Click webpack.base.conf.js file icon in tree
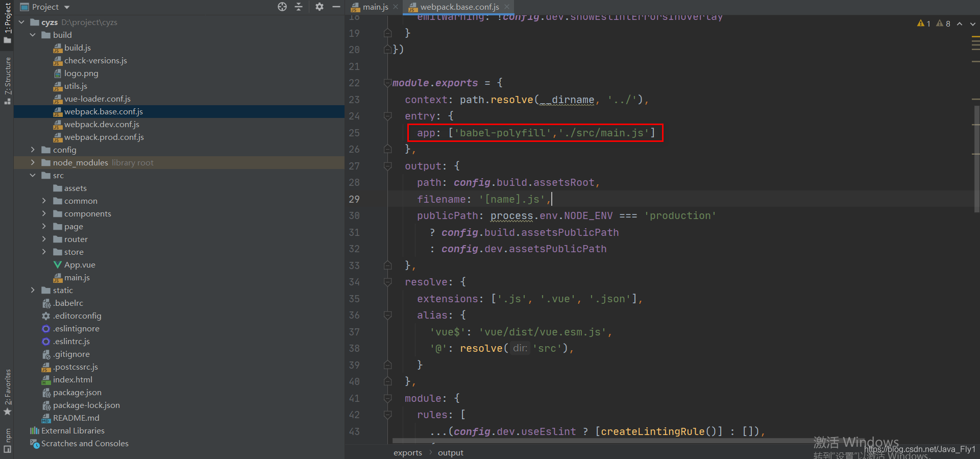 tap(58, 112)
